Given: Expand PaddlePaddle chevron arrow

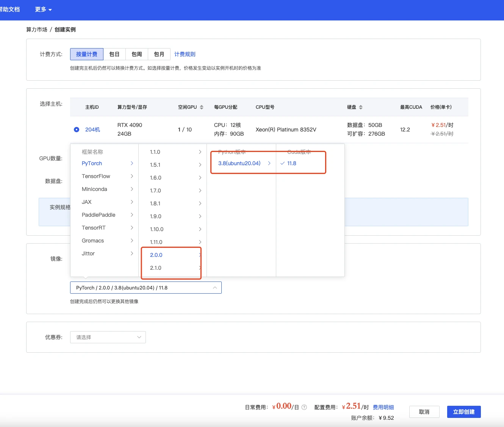Looking at the screenshot, I should click(132, 215).
